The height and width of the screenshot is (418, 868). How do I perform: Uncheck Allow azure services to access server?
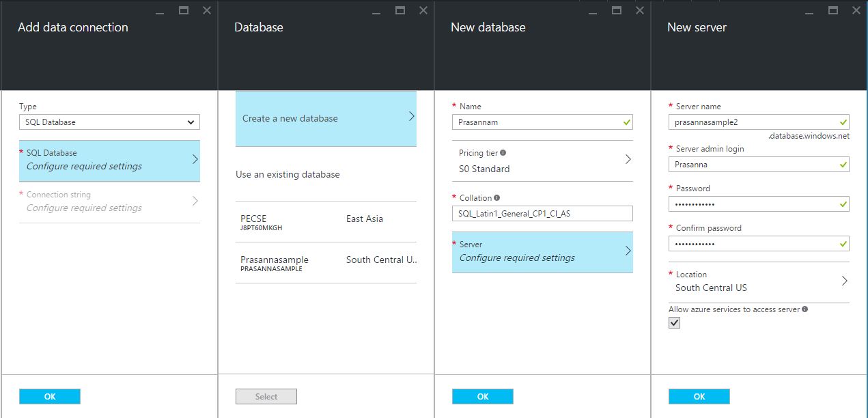(x=675, y=323)
